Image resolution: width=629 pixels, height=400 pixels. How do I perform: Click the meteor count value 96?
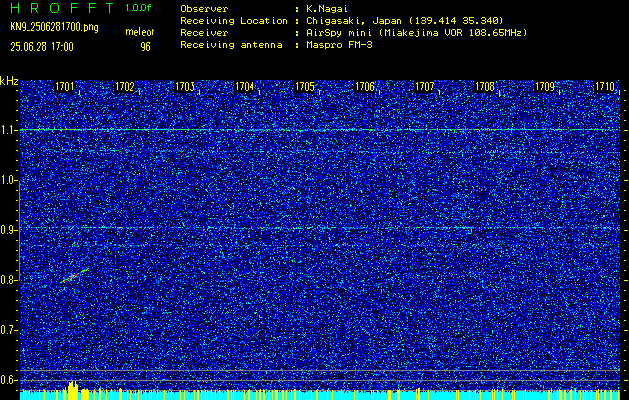tap(145, 47)
